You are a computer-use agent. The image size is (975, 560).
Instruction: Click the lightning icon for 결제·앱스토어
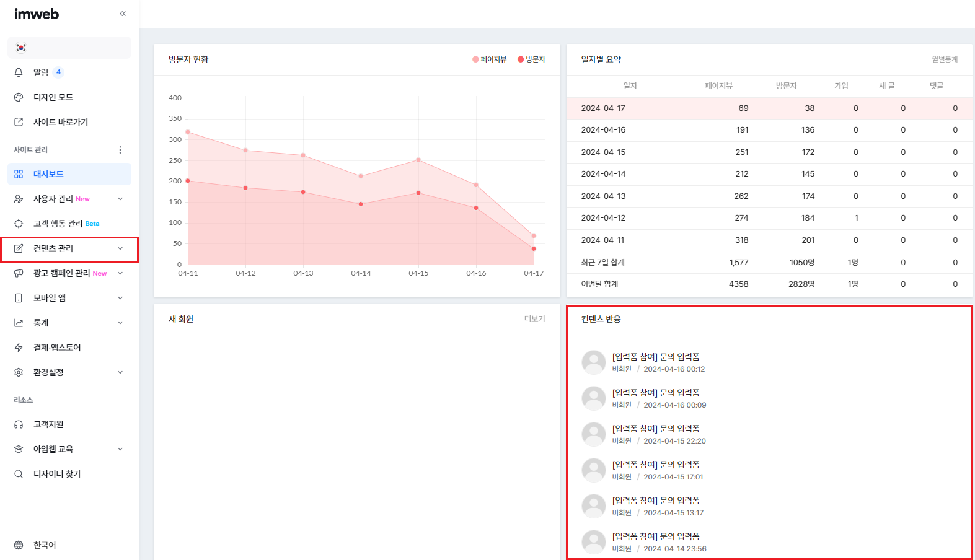pos(19,348)
